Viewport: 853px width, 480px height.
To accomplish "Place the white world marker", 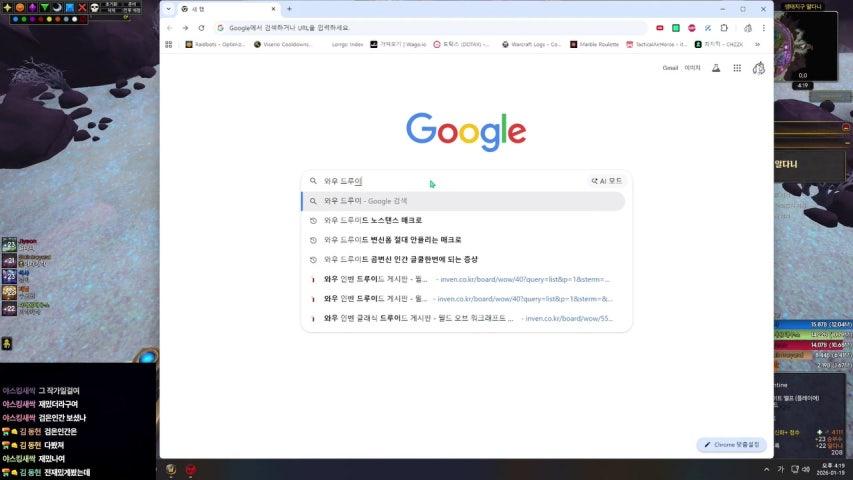I will coord(75,19).
